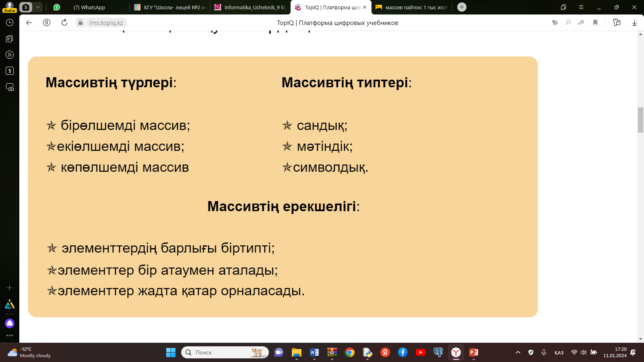Viewport: 644px width, 362px height.
Task: Open the tab group counter showing 5
Action: 26,7
